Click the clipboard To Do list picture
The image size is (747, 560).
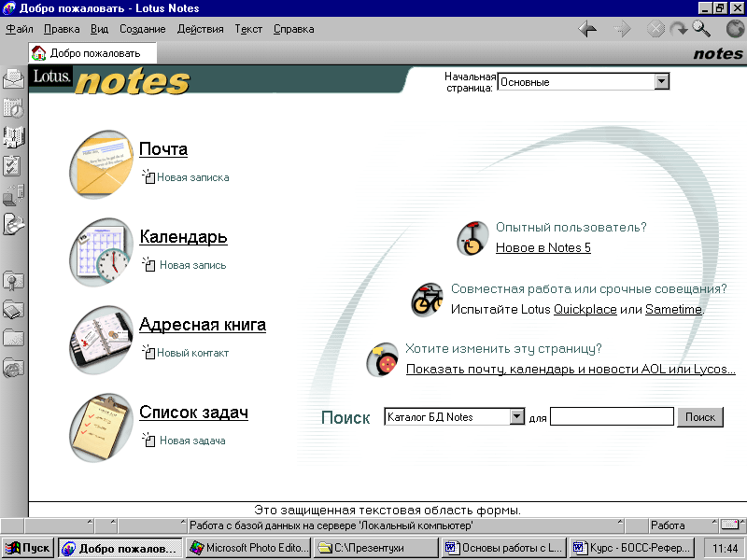[102, 427]
